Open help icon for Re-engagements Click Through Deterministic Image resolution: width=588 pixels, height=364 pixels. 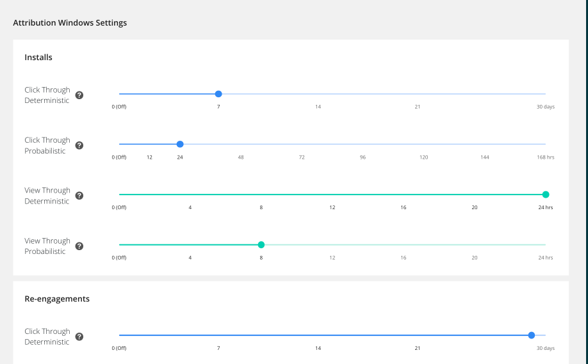[79, 336]
